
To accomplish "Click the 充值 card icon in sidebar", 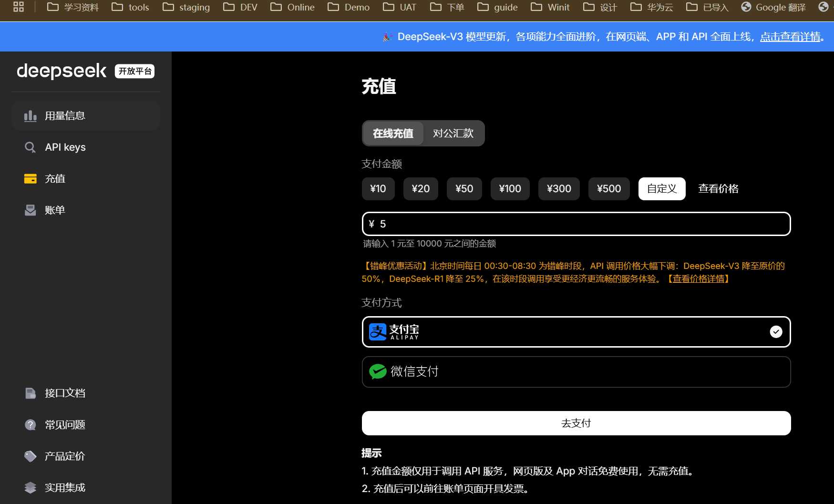I will (x=31, y=179).
